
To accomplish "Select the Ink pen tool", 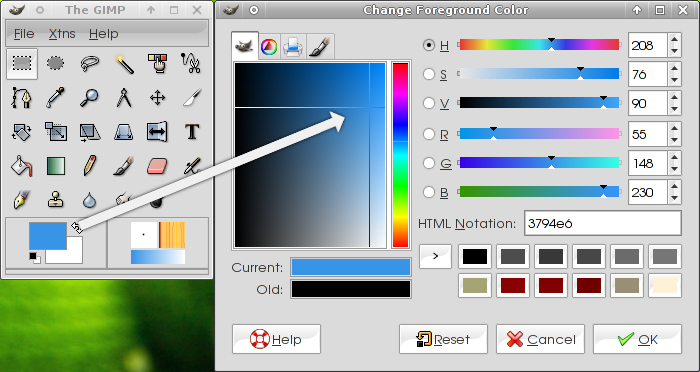I will click(x=21, y=200).
